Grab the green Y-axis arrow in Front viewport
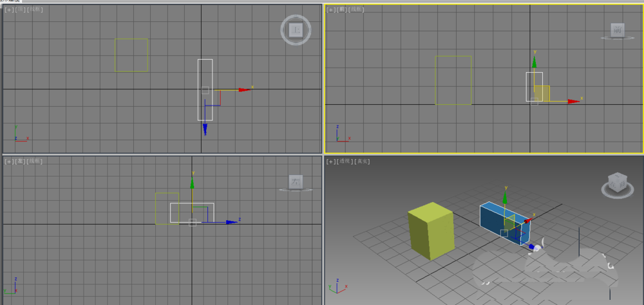644x305 pixels. [535, 62]
